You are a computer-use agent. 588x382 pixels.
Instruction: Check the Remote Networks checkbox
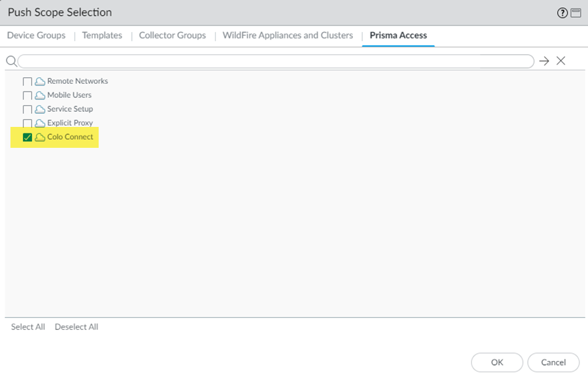tap(27, 82)
